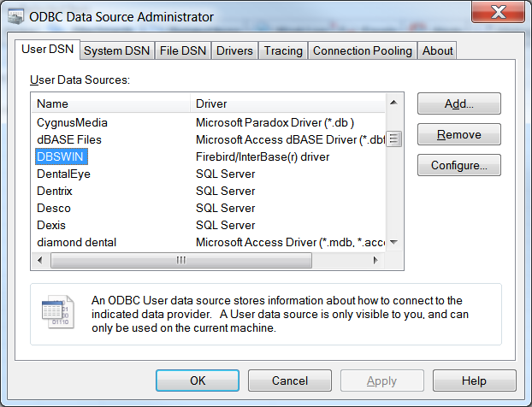This screenshot has height=407, width=532.
Task: Sort list by Driver column header
Action: (287, 103)
